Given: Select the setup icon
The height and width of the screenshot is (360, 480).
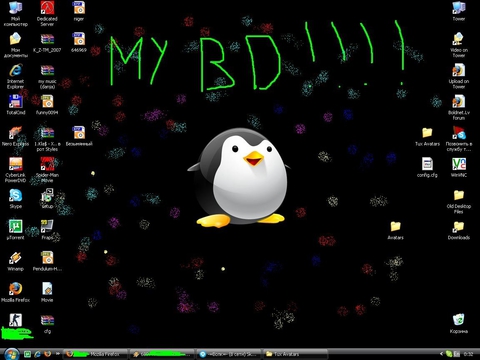Looking at the screenshot, I should (x=47, y=199).
